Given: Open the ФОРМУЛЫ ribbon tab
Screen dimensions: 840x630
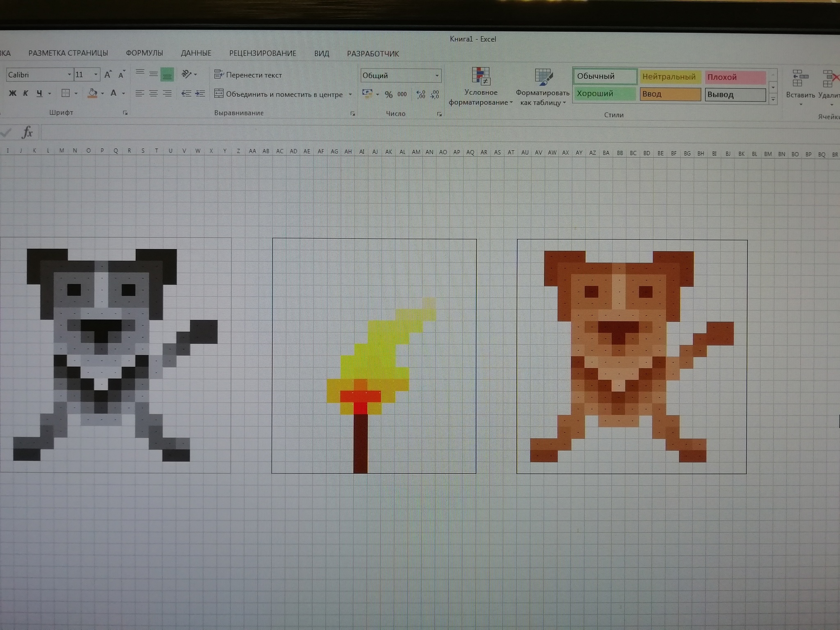Looking at the screenshot, I should click(144, 53).
